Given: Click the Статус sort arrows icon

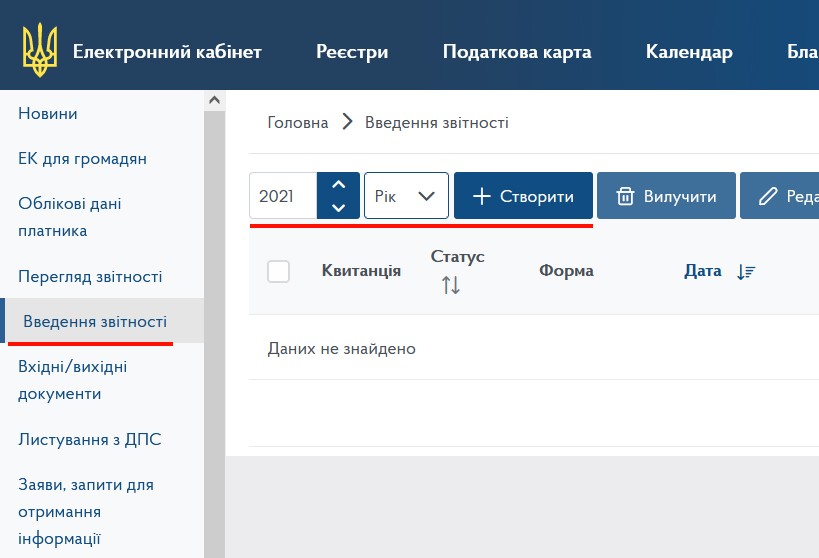Looking at the screenshot, I should (x=451, y=285).
